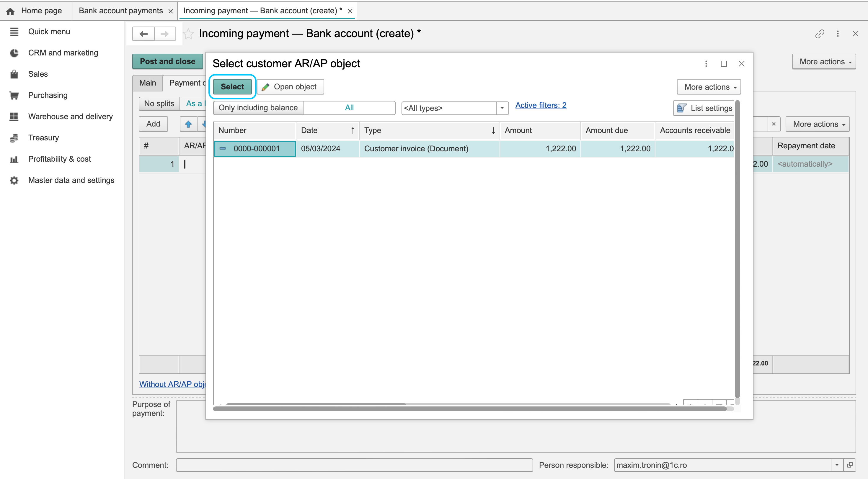Viewport: 868px width, 479px height.
Task: Click the CRM and marketing pie icon
Action: pos(14,53)
